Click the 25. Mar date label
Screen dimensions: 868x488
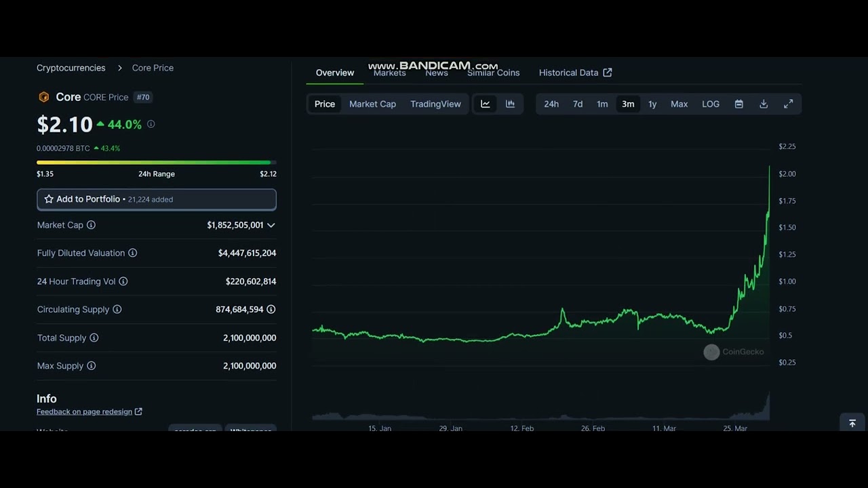coord(735,428)
